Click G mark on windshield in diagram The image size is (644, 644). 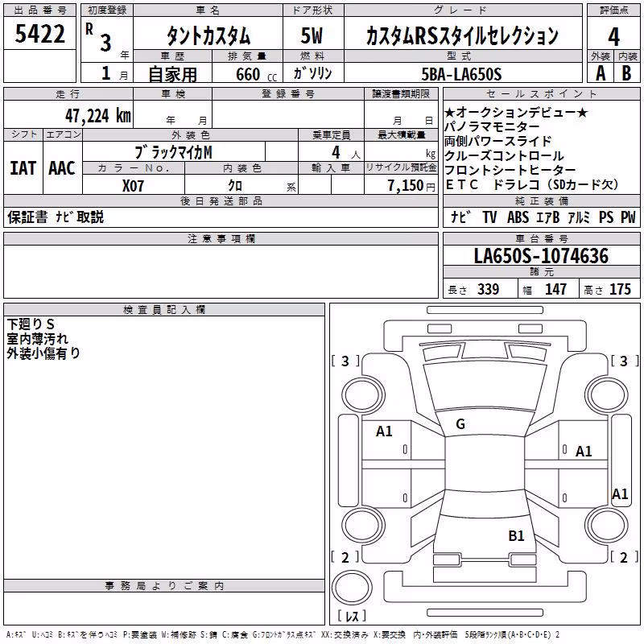(460, 424)
